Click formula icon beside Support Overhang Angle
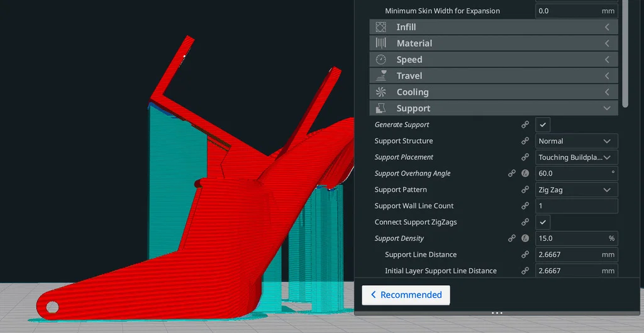This screenshot has height=333, width=644. 525,174
